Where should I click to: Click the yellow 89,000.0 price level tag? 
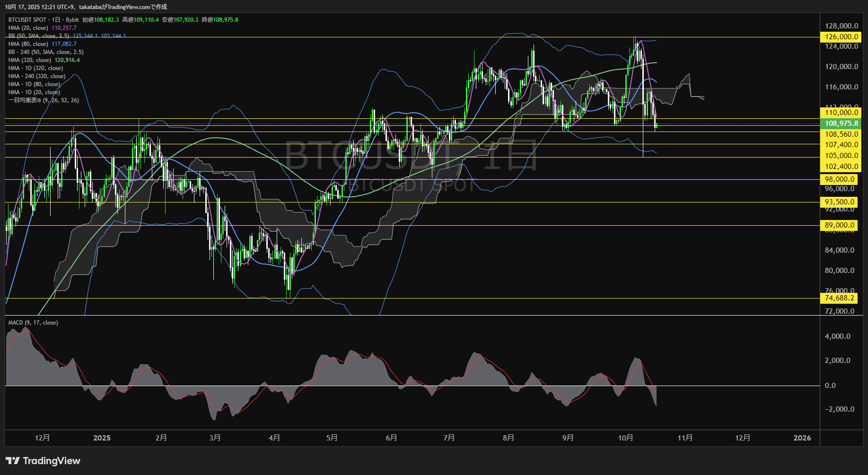839,225
